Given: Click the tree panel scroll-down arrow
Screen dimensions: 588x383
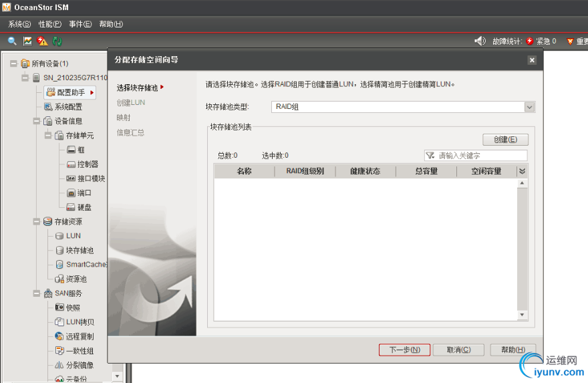Looking at the screenshot, I should tap(118, 376).
